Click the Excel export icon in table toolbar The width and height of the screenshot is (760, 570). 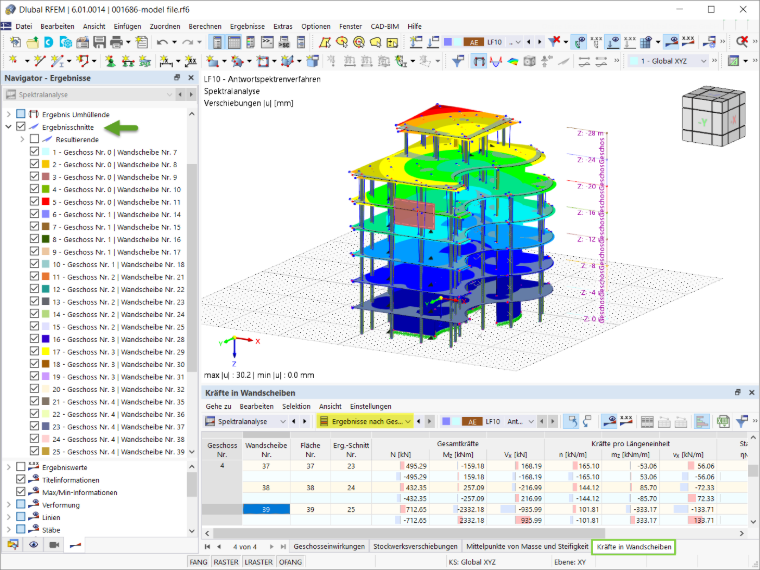(723, 421)
